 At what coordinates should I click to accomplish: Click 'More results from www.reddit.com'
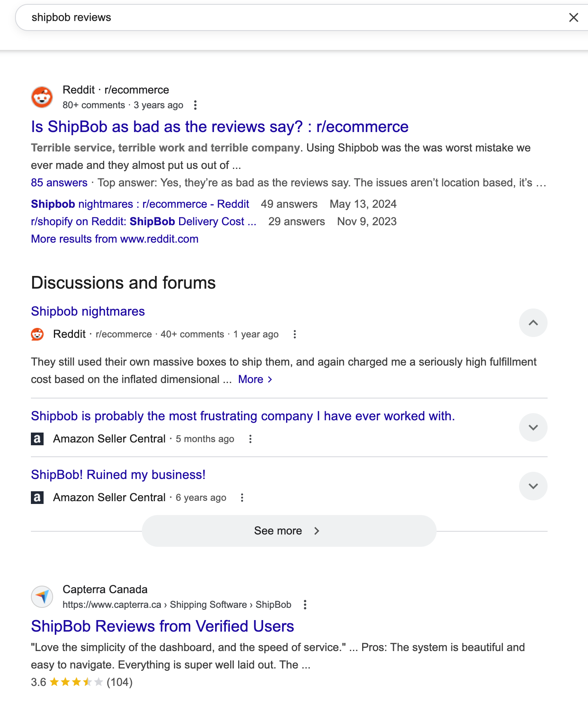(115, 239)
